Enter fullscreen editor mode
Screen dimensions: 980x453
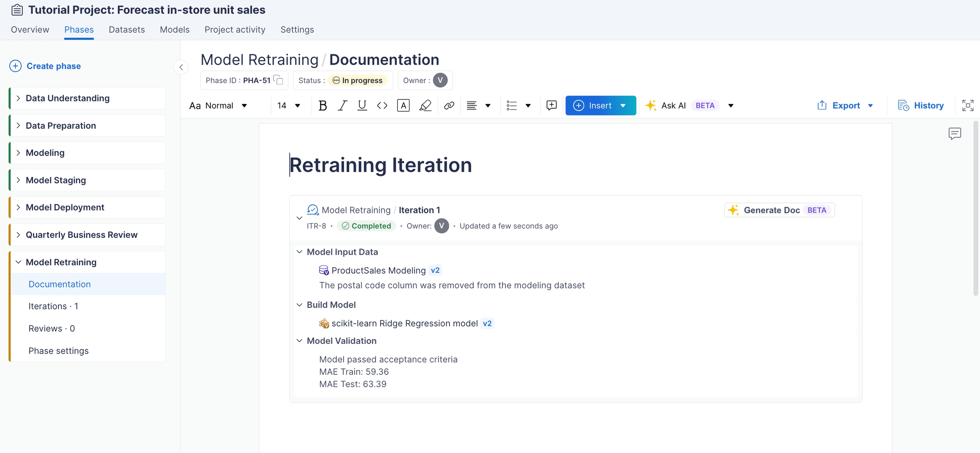968,105
